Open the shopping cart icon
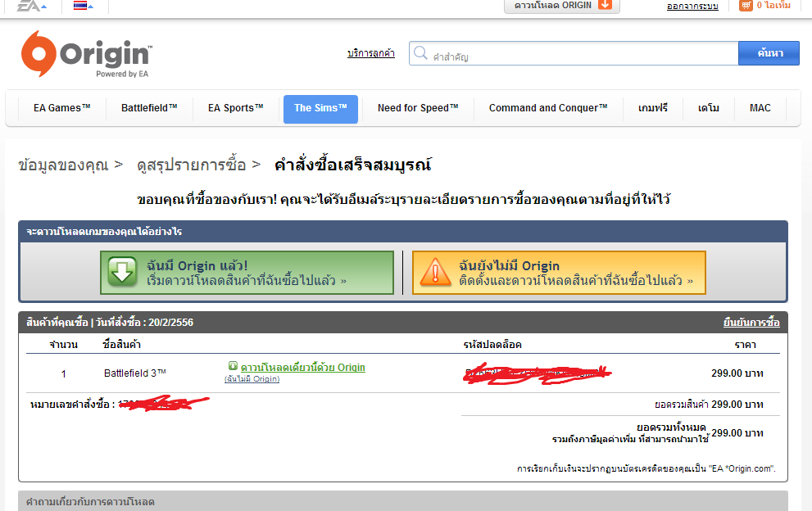The height and width of the screenshot is (511, 812). tap(746, 5)
